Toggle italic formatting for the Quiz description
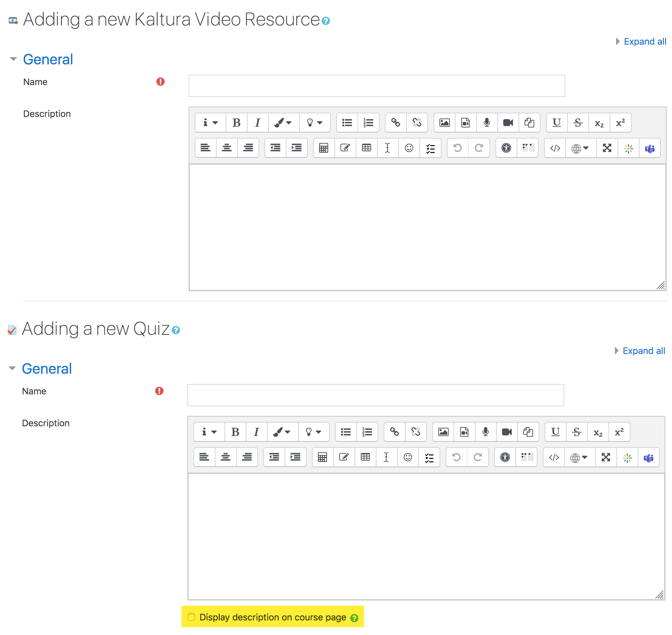This screenshot has height=635, width=672. 256,432
